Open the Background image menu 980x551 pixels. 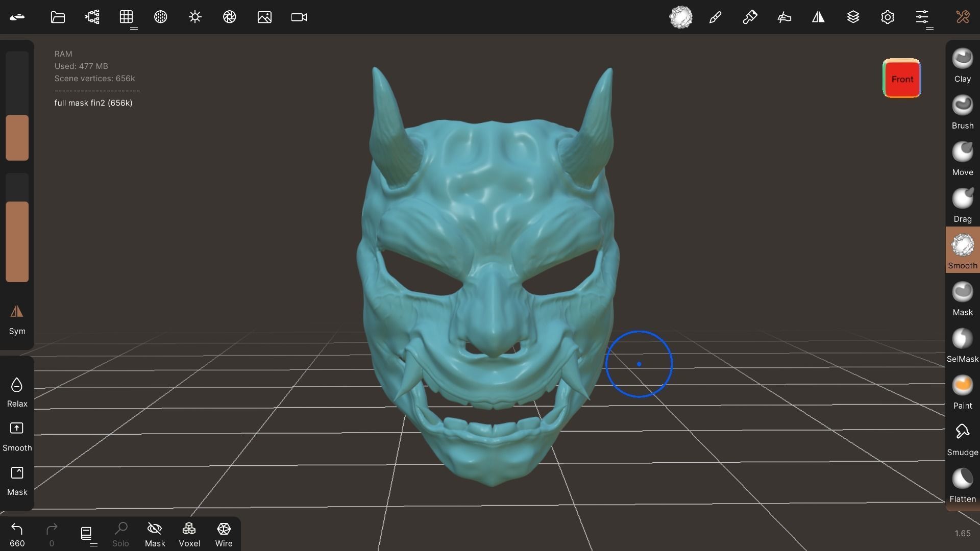[264, 17]
